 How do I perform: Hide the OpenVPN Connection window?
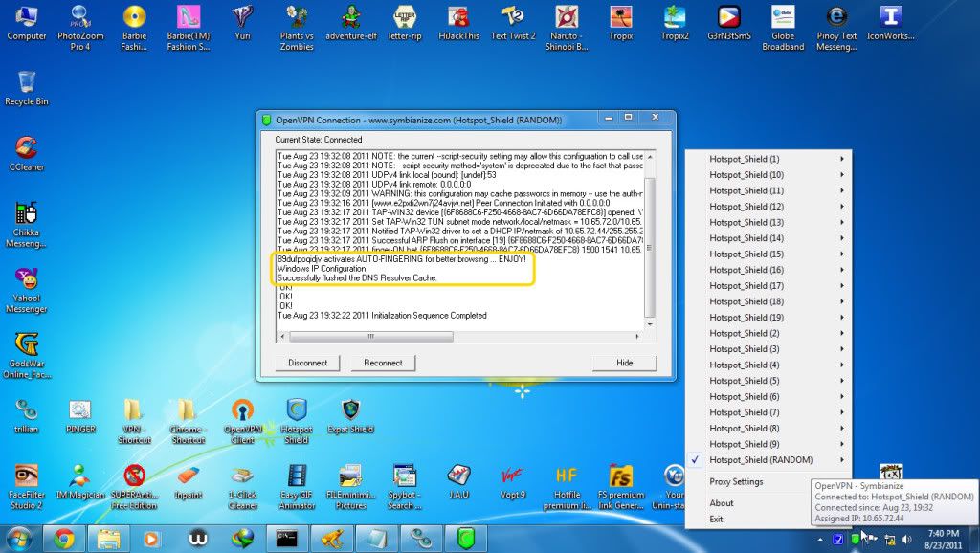624,363
